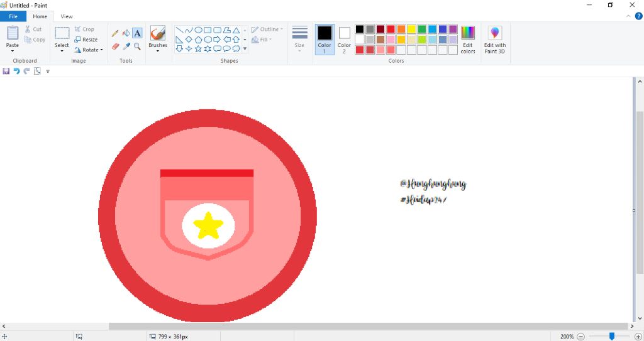The width and height of the screenshot is (644, 341).
Task: Choose the Polygon shape
Action: coord(226,30)
